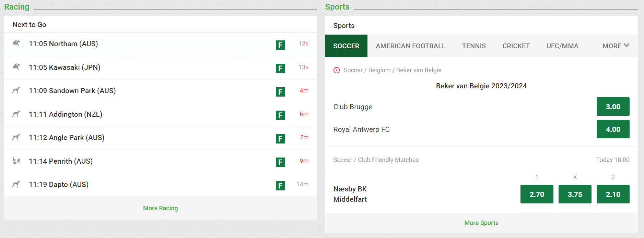Switch to the Tennis sports tab
The width and height of the screenshot is (644, 238).
tap(473, 46)
